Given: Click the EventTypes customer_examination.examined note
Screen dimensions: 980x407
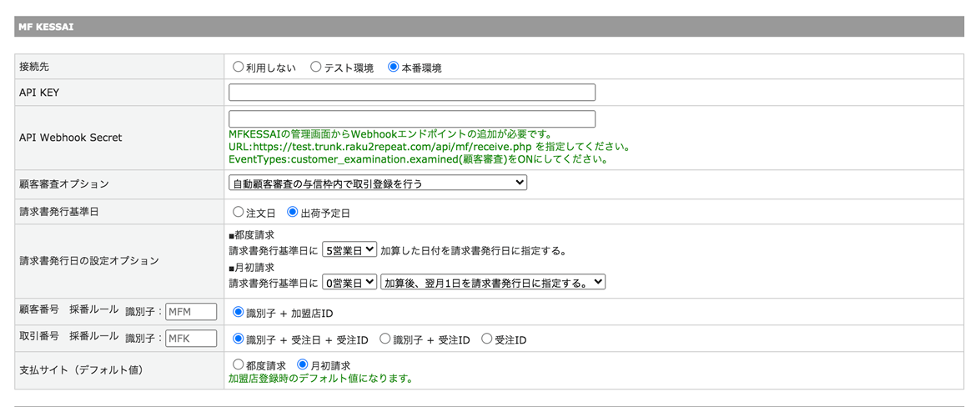Looking at the screenshot, I should coord(419,159).
